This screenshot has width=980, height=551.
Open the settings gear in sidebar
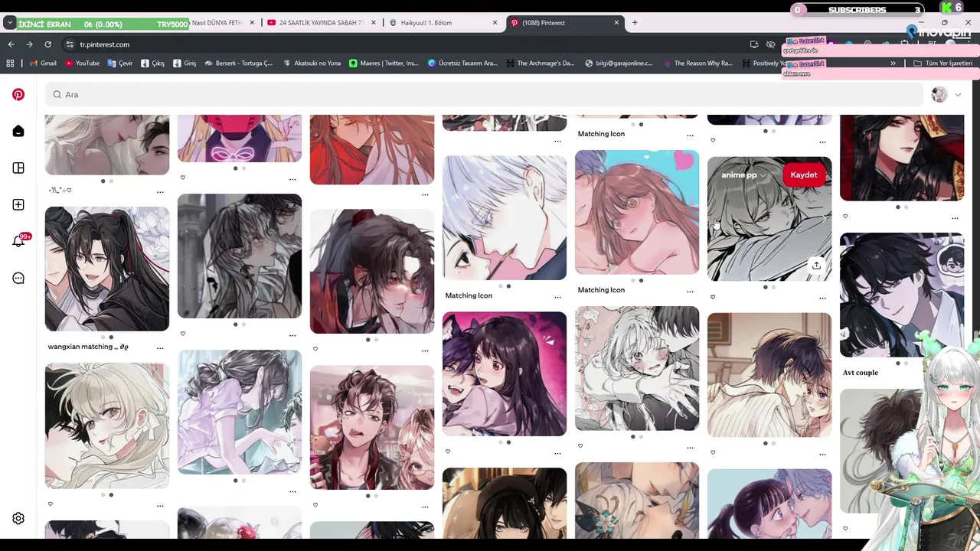(x=18, y=519)
